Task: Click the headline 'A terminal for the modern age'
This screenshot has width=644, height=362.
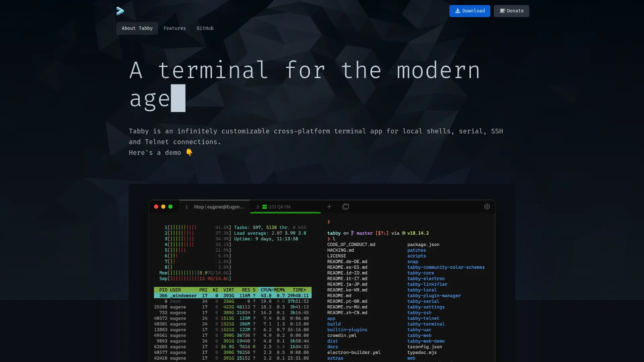Action: [305, 85]
